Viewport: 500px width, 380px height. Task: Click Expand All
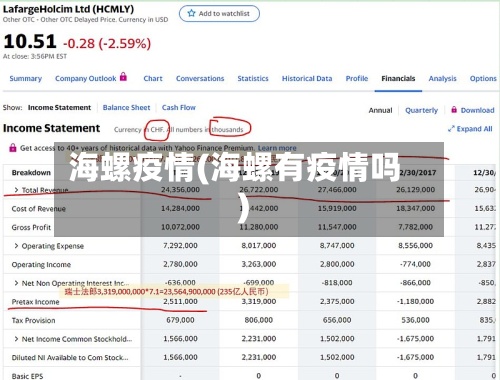tap(474, 129)
